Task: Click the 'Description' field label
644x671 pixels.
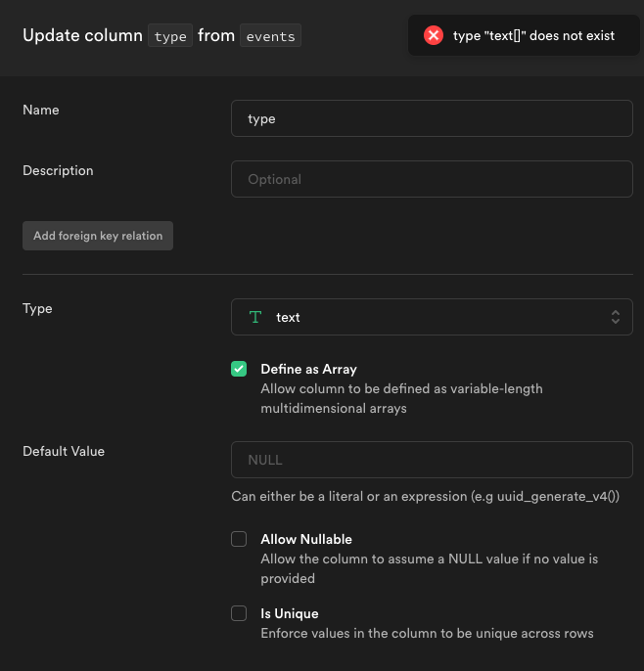Action: coord(58,171)
